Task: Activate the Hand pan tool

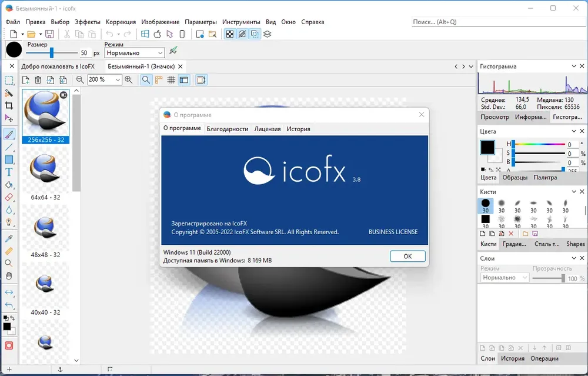Action: 9,276
